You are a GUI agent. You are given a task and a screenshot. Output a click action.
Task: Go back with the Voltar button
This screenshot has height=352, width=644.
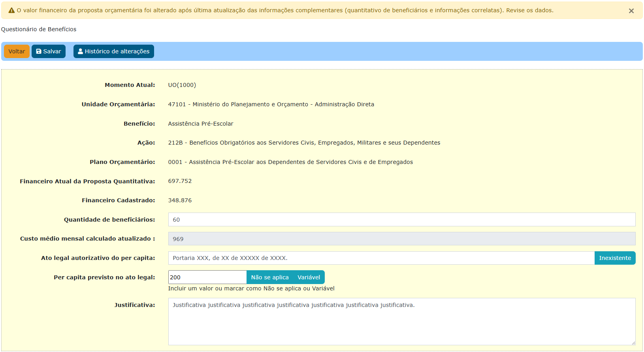(17, 51)
